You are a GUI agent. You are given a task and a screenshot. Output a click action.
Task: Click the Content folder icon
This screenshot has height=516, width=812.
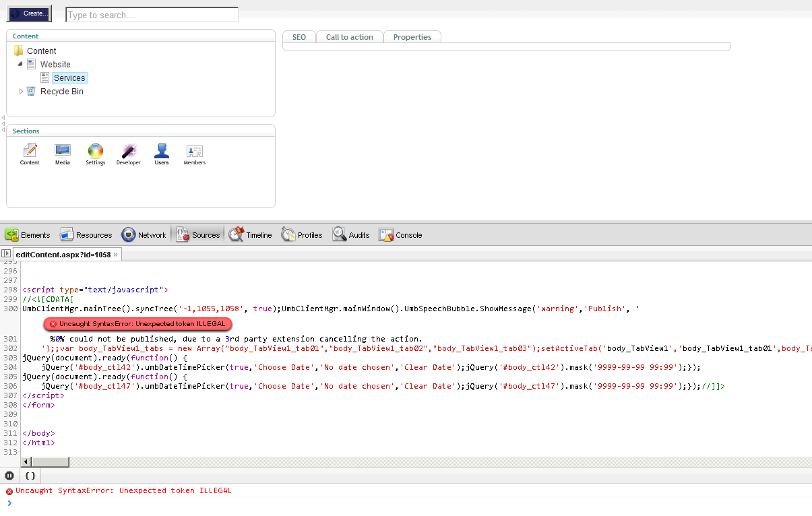18,51
